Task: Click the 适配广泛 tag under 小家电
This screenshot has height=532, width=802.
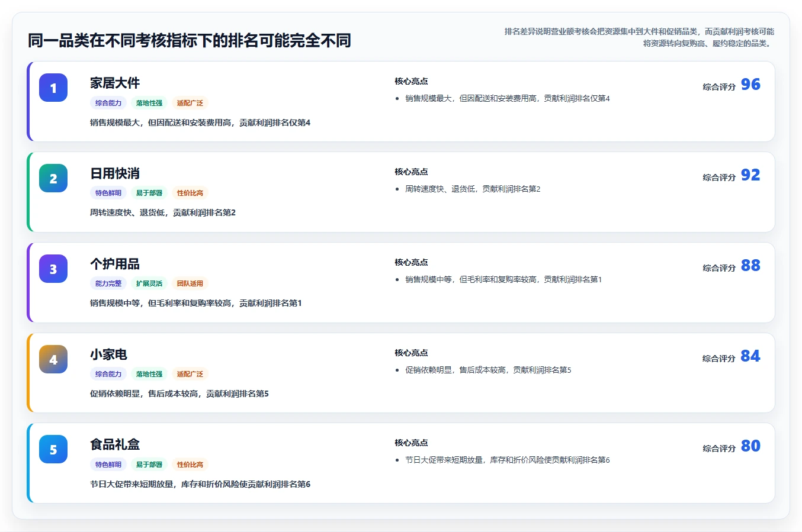Action: (x=190, y=374)
